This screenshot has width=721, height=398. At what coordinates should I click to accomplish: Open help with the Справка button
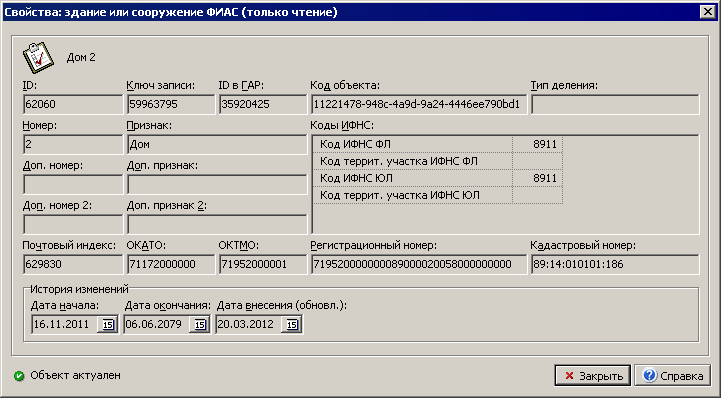pyautogui.click(x=673, y=375)
